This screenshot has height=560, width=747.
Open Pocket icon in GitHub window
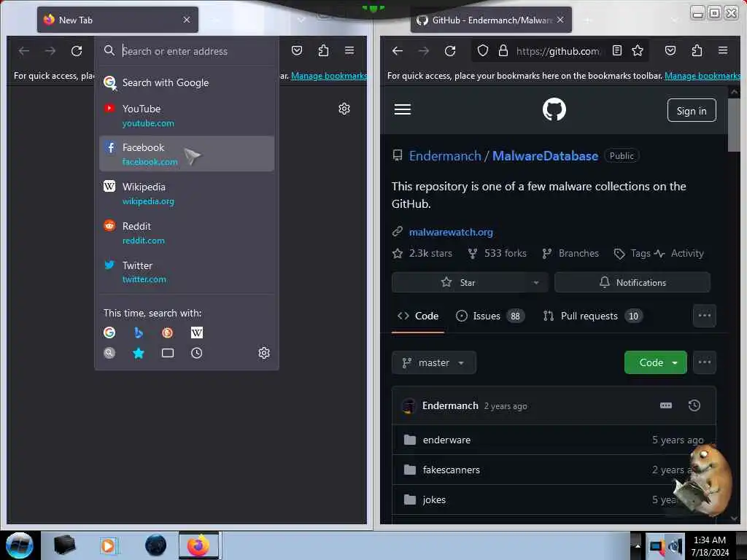670,50
